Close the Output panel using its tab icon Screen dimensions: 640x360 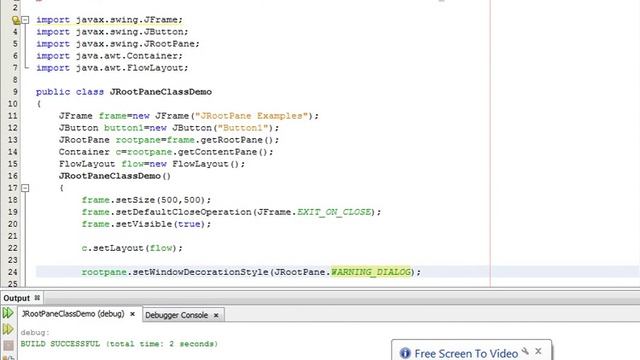coord(37,298)
